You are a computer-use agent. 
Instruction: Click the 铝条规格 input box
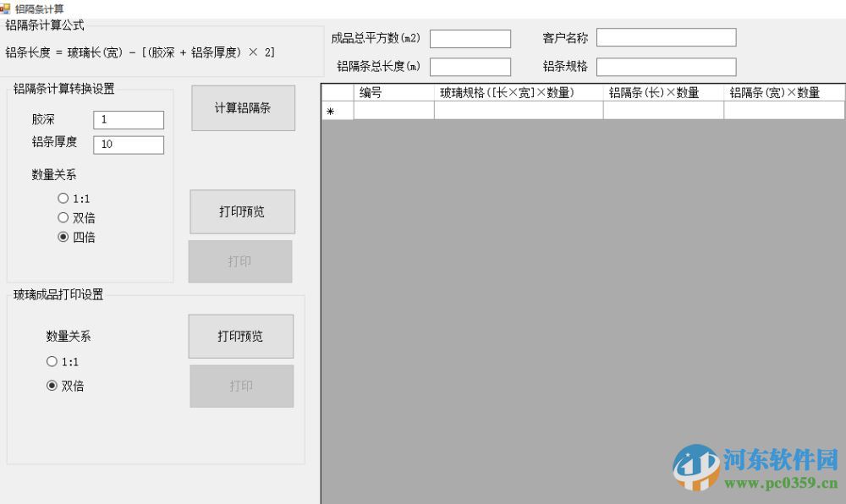pyautogui.click(x=666, y=66)
